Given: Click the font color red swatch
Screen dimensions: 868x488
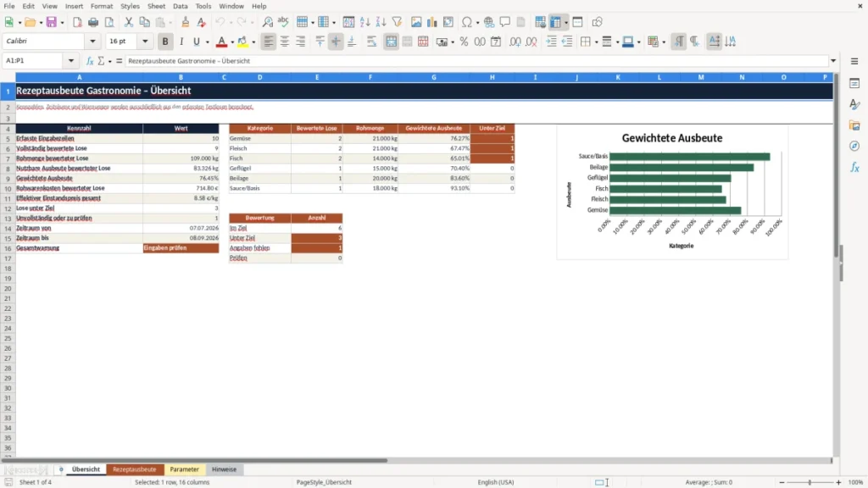Looking at the screenshot, I should coord(221,42).
